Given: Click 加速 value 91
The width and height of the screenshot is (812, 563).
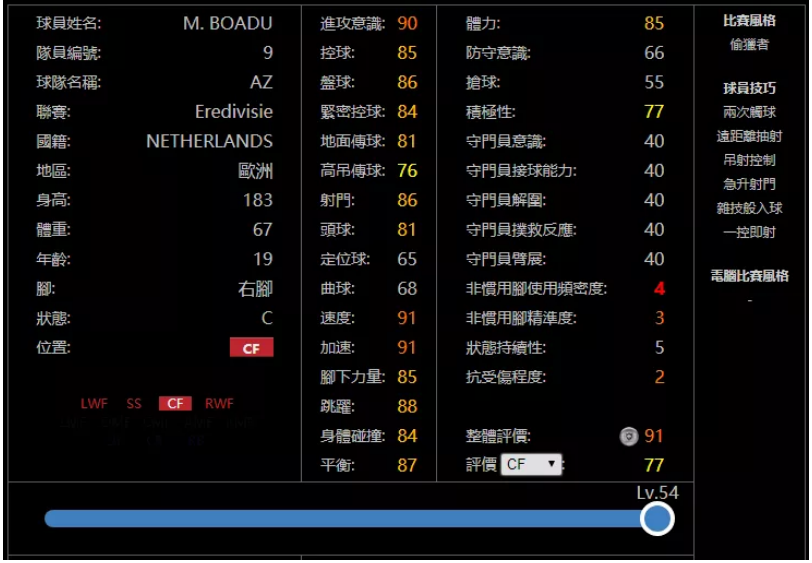Looking at the screenshot, I should [x=407, y=348].
